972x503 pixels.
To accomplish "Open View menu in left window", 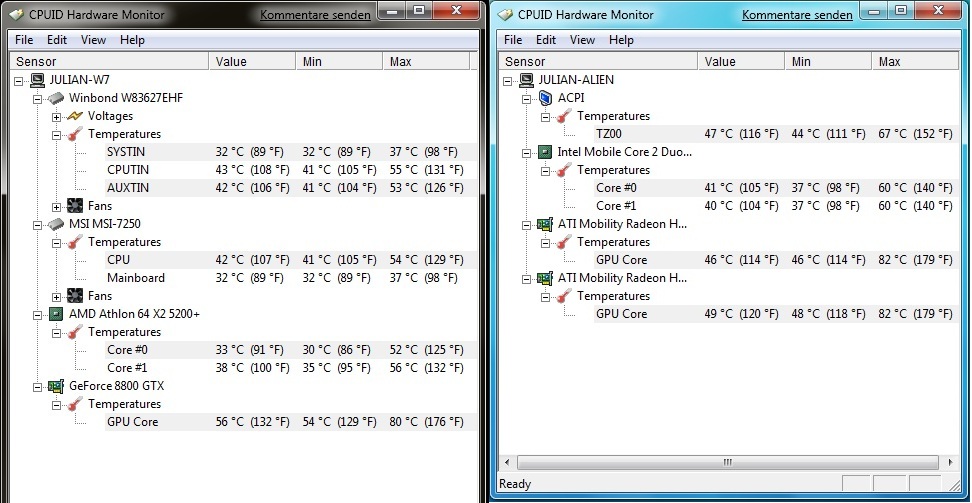I will pos(93,40).
